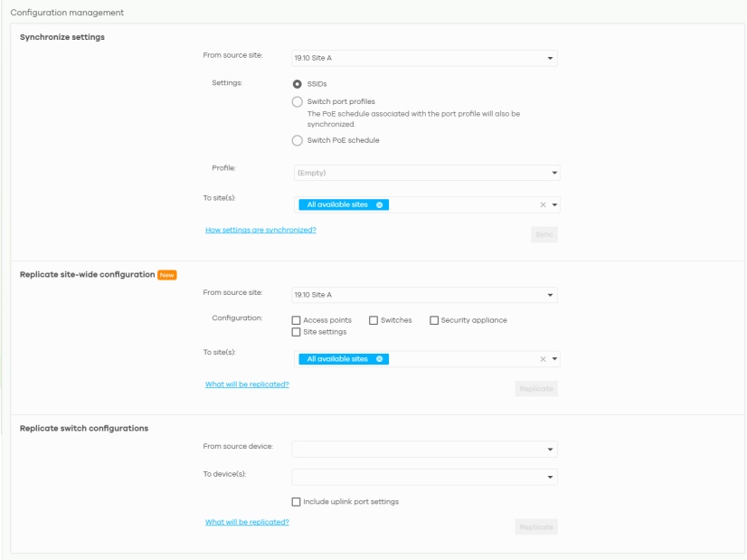Viewport: 747px width, 560px height.
Task: Tick the Security appliance checkbox
Action: pos(434,320)
